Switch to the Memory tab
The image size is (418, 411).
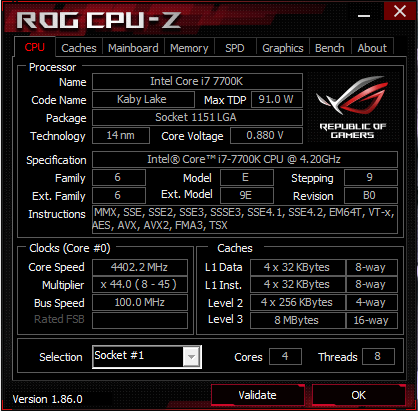[x=189, y=48]
